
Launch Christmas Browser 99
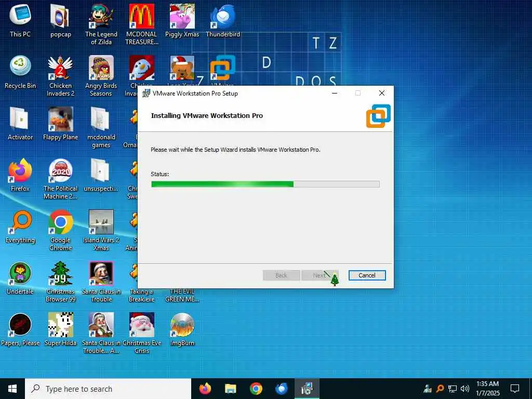point(60,282)
